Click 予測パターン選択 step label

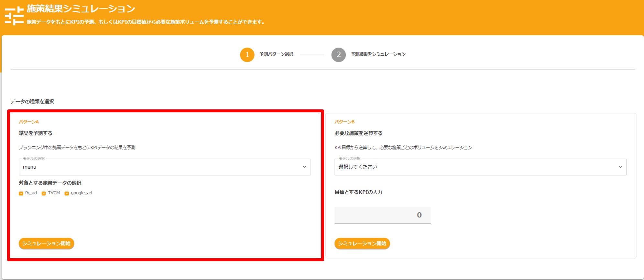pyautogui.click(x=276, y=54)
